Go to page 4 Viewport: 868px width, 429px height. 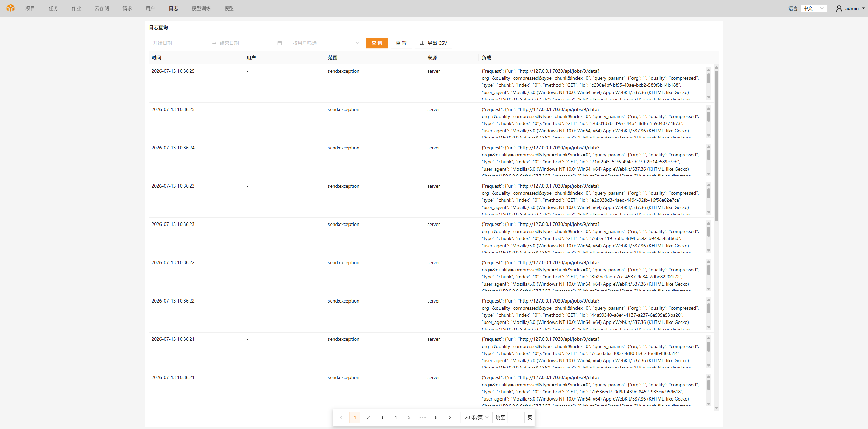point(396,417)
